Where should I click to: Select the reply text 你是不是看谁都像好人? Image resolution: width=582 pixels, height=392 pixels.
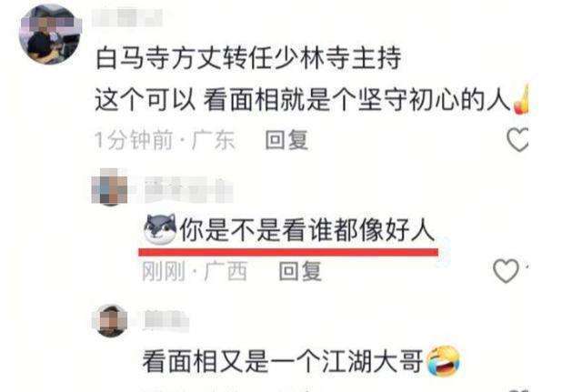coord(307,230)
